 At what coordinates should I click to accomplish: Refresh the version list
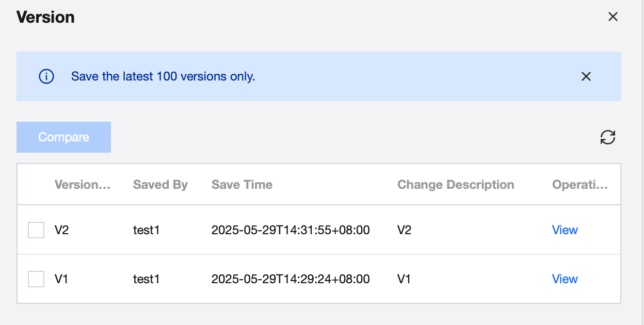[x=608, y=137]
